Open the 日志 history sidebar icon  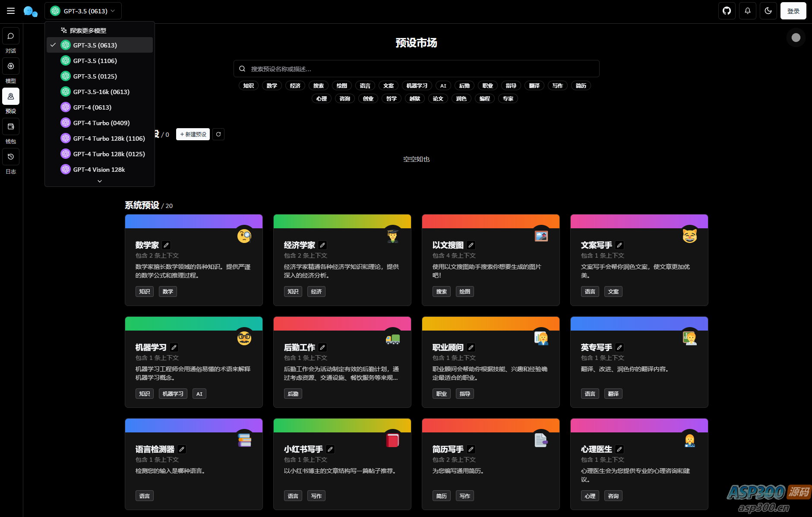[11, 157]
